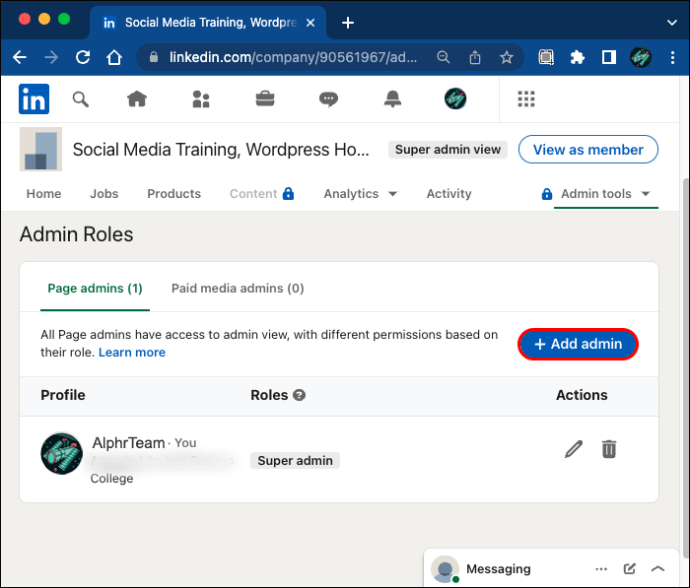The width and height of the screenshot is (690, 588).
Task: Open the Work apps grid icon
Action: click(526, 99)
